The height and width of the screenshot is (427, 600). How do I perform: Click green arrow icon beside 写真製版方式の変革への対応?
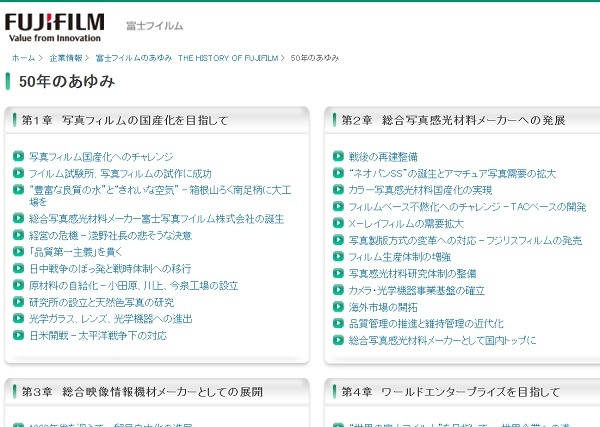click(x=338, y=240)
